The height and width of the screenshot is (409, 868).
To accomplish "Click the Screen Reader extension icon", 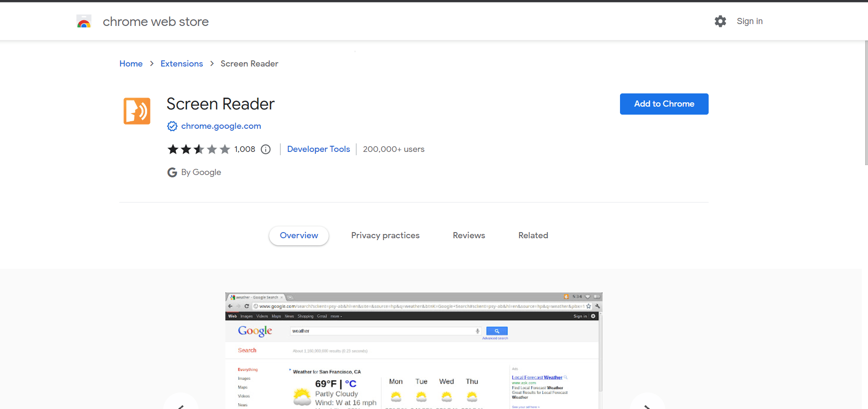I will pos(137,111).
